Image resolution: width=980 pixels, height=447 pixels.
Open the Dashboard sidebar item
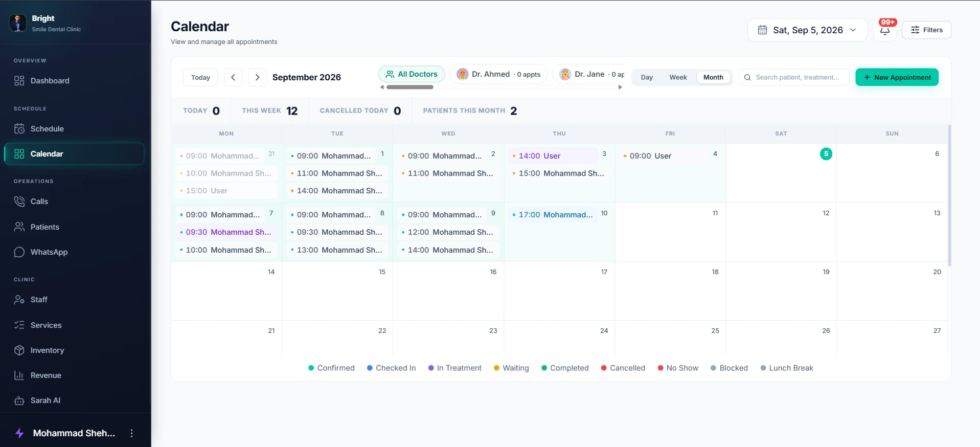(x=74, y=81)
